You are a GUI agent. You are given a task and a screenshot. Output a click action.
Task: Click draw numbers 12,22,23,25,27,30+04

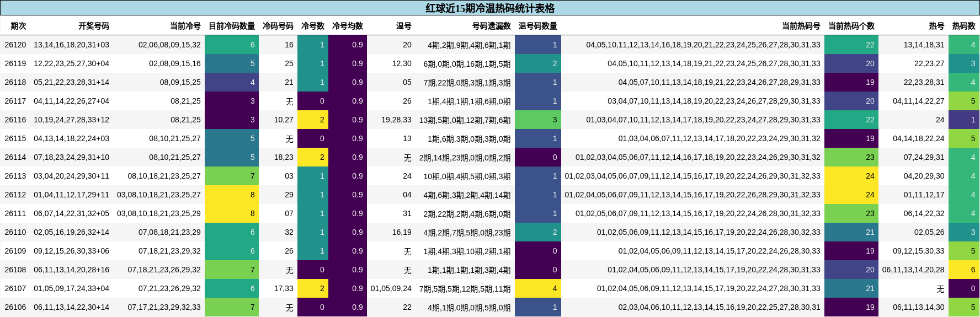pyautogui.click(x=72, y=63)
